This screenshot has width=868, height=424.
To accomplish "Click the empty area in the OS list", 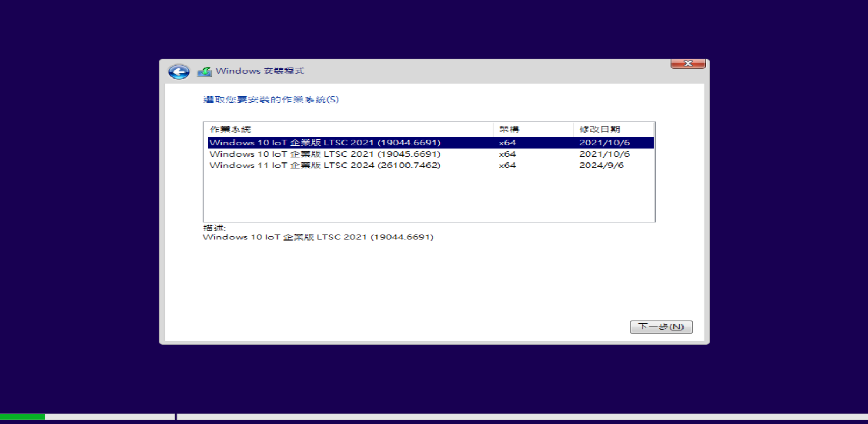I will (x=428, y=196).
